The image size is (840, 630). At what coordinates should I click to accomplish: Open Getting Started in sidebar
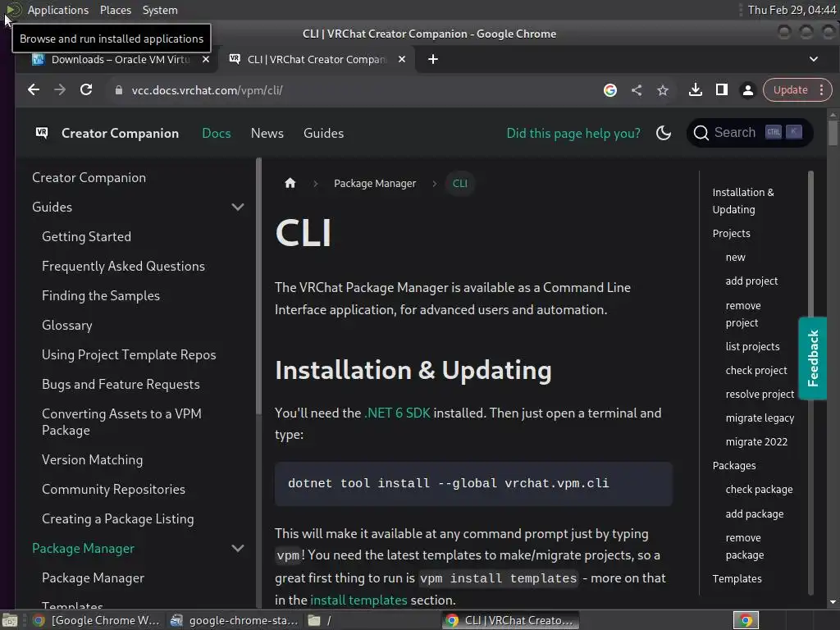(x=86, y=236)
